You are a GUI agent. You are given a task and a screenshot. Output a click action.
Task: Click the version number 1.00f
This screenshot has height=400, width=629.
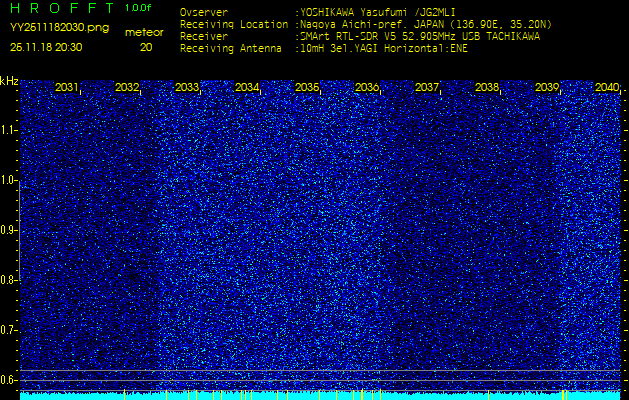pos(138,8)
